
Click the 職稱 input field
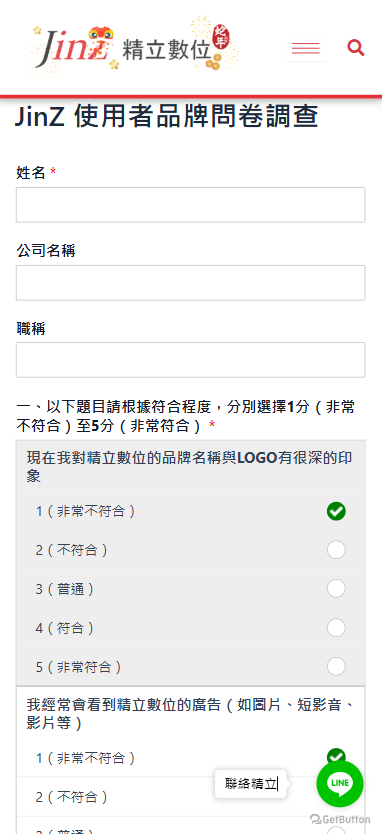(190, 360)
